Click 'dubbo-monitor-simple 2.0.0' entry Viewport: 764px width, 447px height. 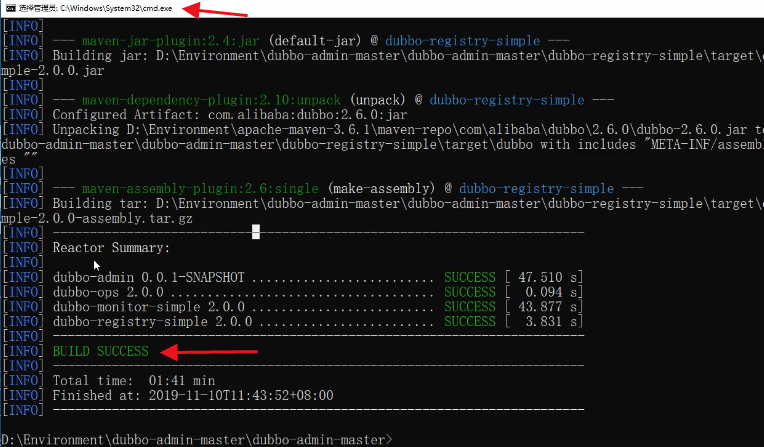coord(149,307)
